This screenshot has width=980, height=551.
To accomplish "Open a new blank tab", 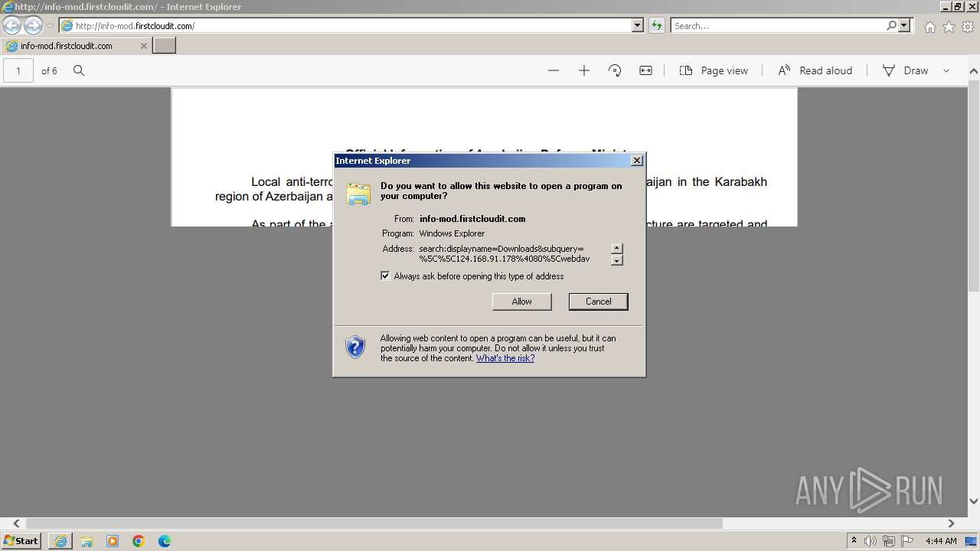I will tap(165, 46).
